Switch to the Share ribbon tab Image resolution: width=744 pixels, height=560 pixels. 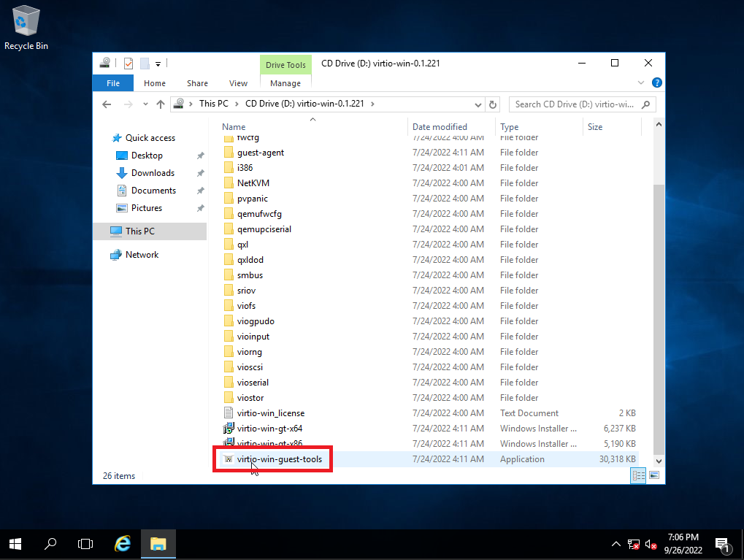(197, 83)
